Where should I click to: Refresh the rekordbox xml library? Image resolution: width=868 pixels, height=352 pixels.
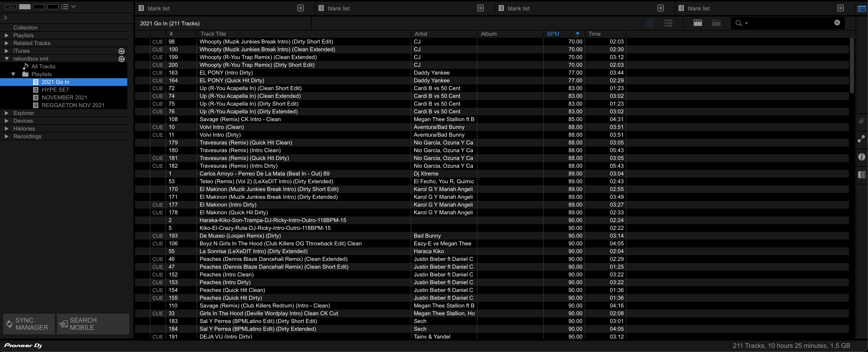pos(122,59)
